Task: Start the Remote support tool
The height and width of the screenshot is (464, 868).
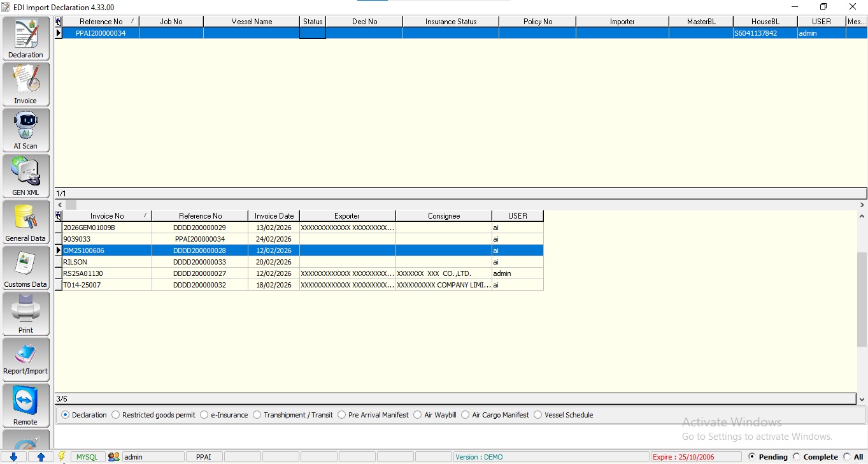Action: pos(25,405)
